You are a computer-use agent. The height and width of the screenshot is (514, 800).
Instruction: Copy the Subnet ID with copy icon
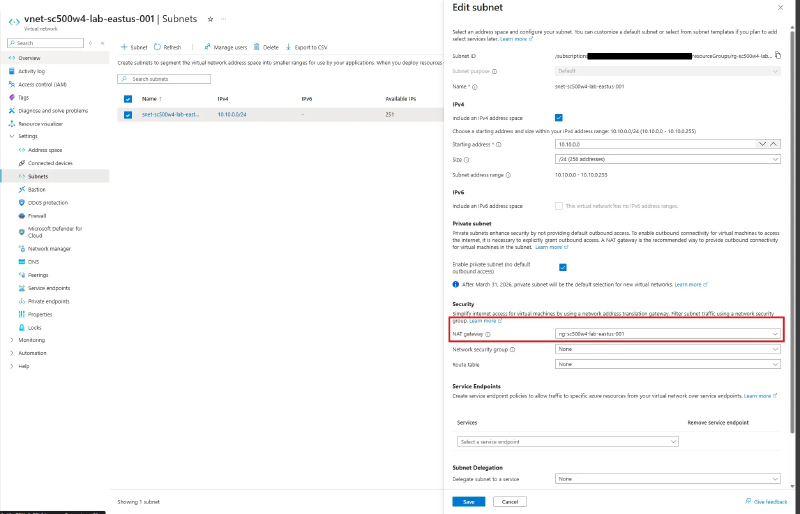(x=778, y=56)
